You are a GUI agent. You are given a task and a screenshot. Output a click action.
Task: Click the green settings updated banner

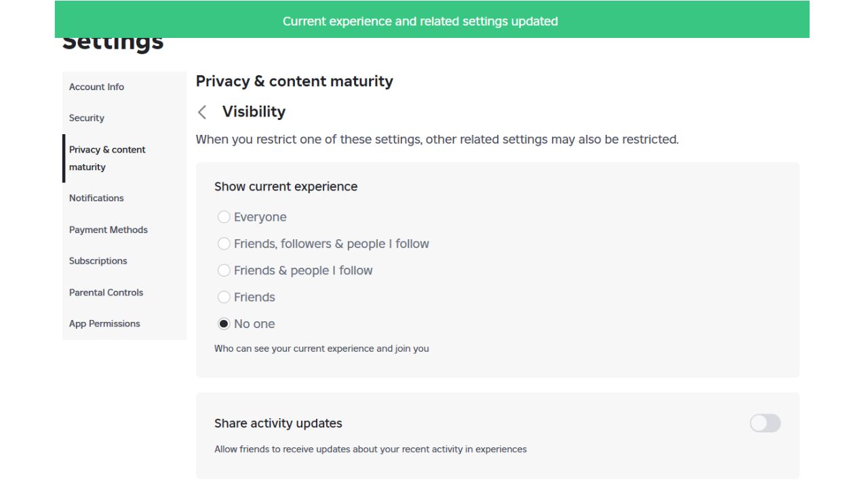432,21
